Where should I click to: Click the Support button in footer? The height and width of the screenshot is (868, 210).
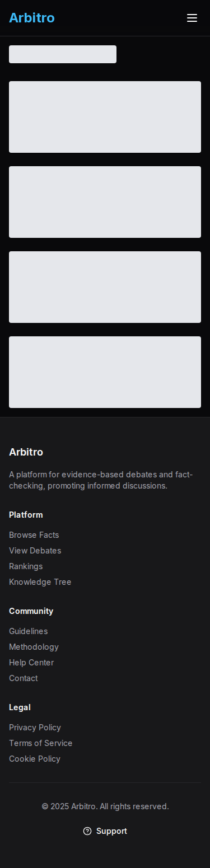click(x=105, y=831)
